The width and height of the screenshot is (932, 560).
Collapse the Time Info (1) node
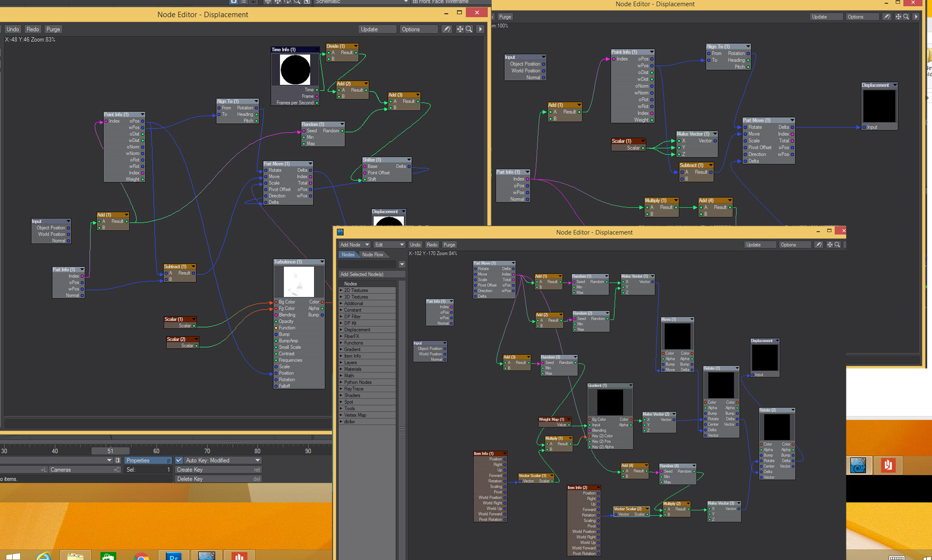click(x=317, y=50)
